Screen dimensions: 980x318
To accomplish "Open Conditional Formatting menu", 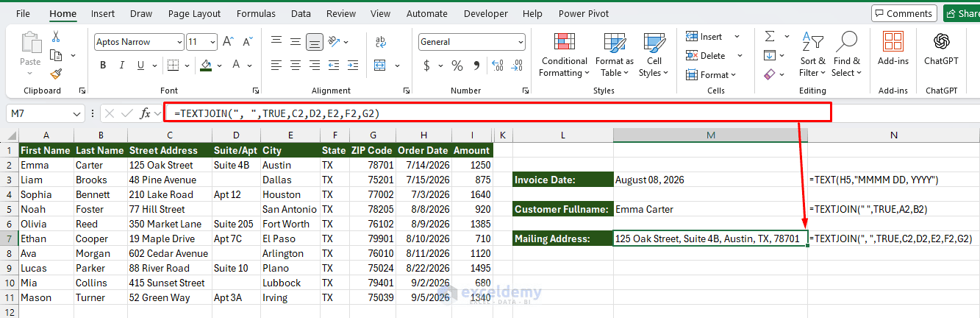I will pyautogui.click(x=564, y=54).
